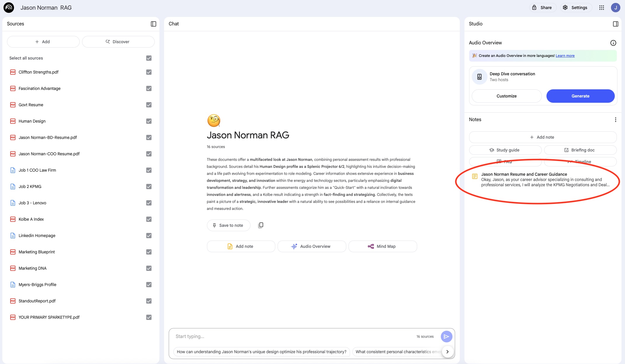Uncheck Linkedin Homepage checkbox
Screen dimensions: 625x364
[149, 236]
